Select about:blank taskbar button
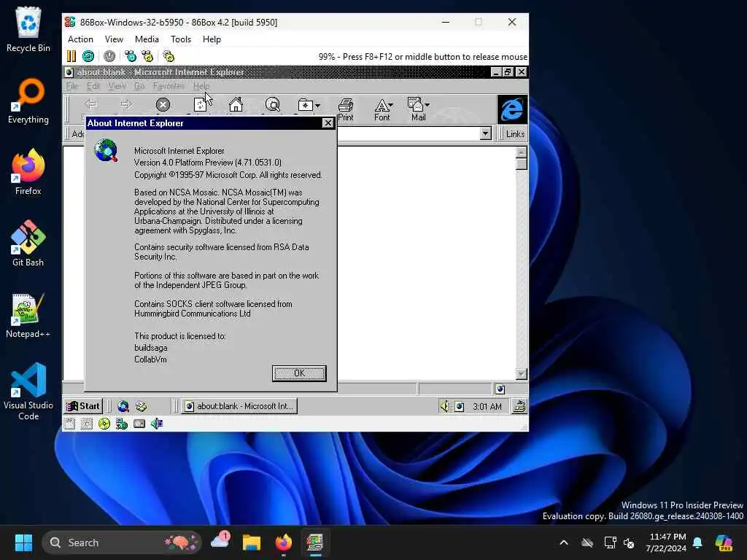Viewport: 747px width, 560px height. coord(240,406)
